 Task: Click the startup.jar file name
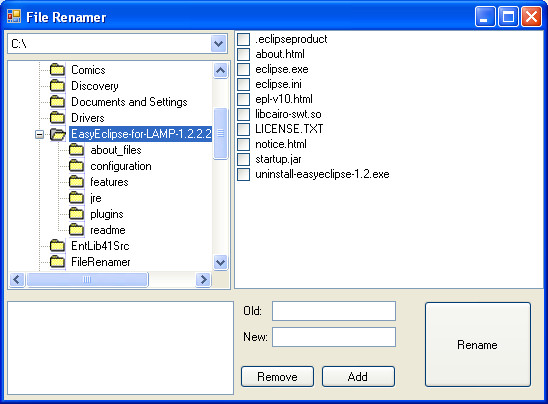click(x=278, y=159)
